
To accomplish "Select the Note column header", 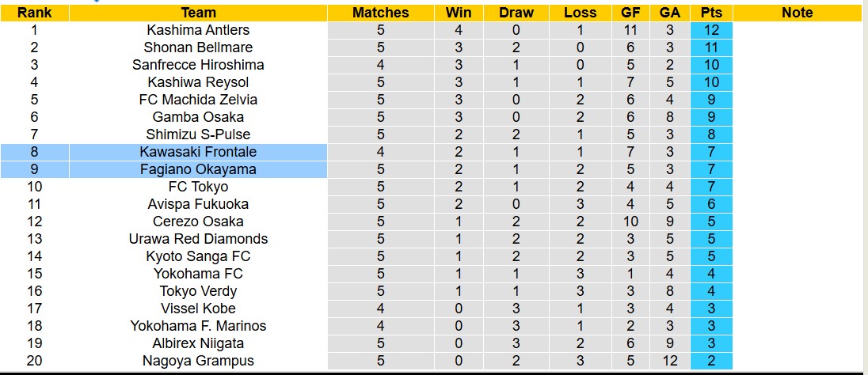I will (797, 13).
